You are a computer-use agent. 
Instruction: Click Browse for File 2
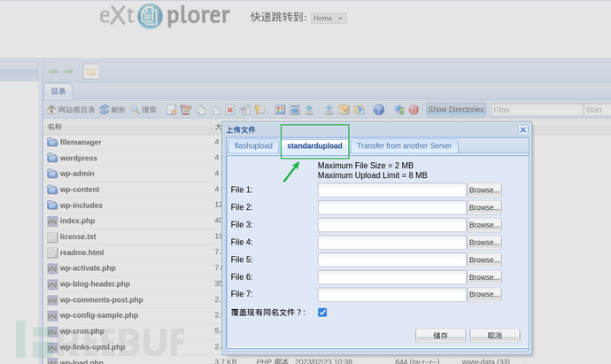(x=484, y=208)
